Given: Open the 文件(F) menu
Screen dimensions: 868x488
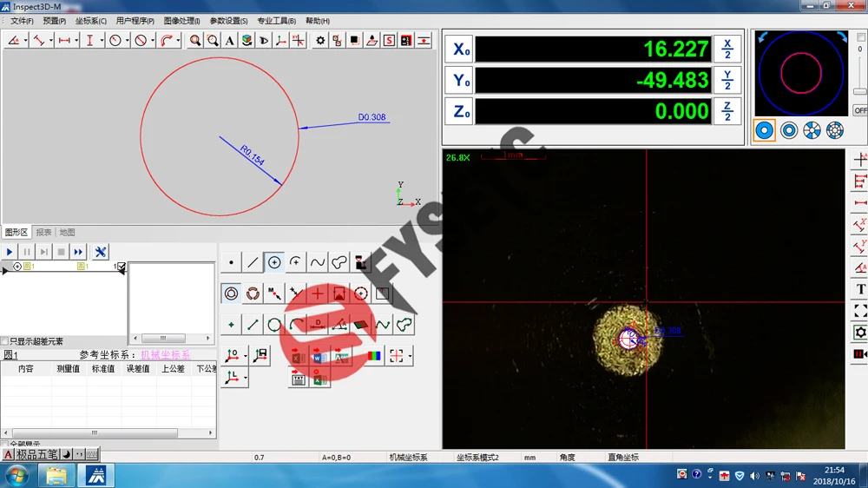Looking at the screenshot, I should click(23, 21).
